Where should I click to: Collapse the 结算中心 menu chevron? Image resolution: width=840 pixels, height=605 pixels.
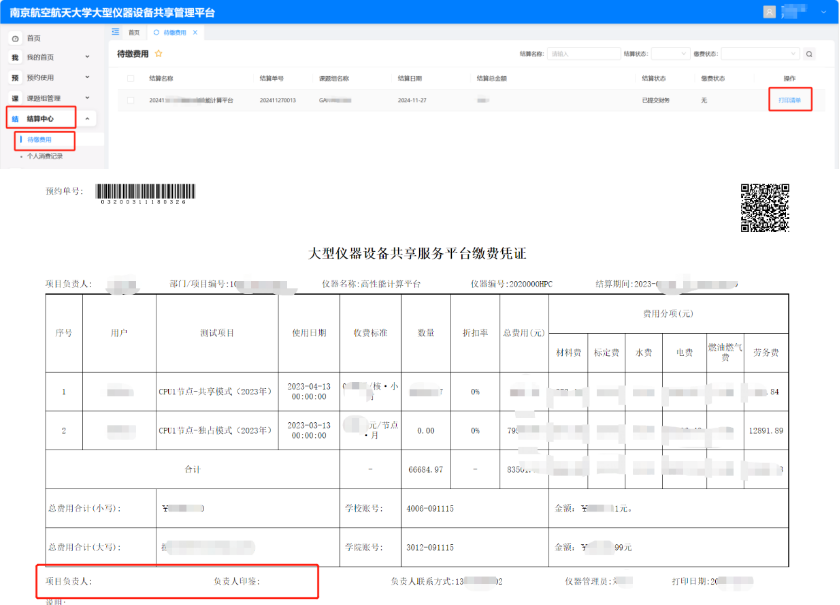(x=87, y=119)
